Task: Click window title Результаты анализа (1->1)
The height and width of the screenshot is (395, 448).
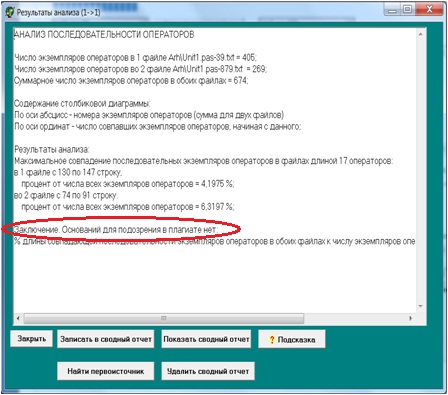Action: click(58, 13)
